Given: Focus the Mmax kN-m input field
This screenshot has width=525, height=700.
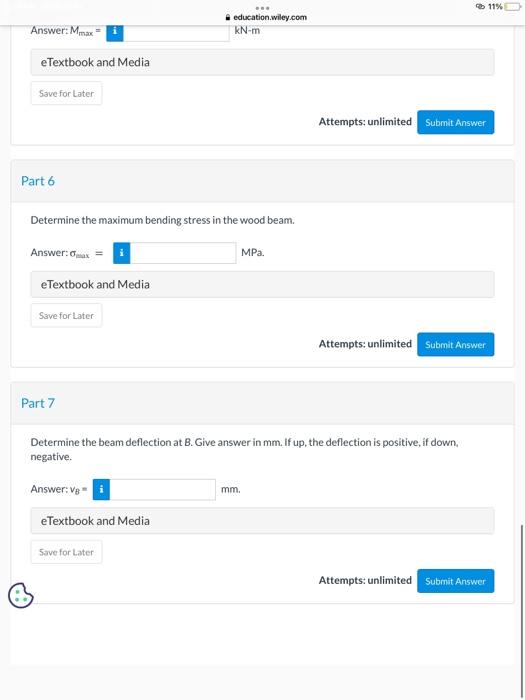Looking at the screenshot, I should (176, 33).
